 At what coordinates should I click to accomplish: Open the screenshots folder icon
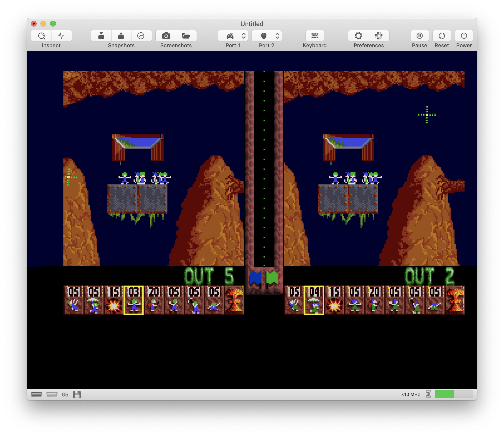pyautogui.click(x=186, y=36)
